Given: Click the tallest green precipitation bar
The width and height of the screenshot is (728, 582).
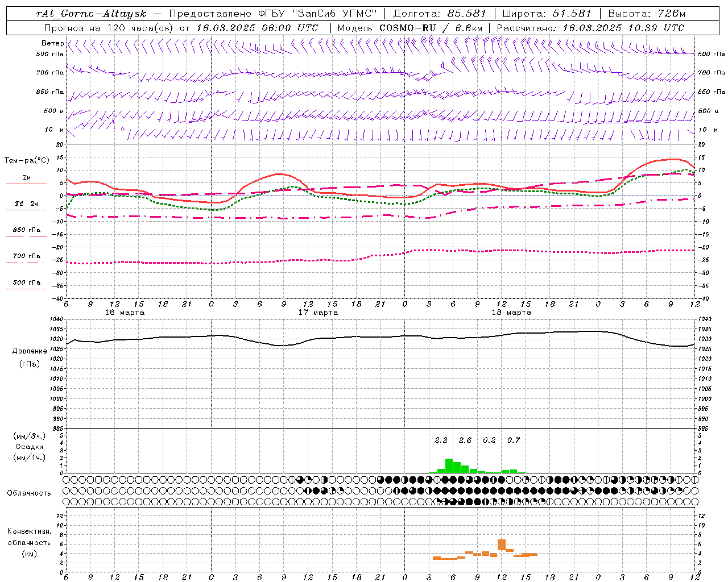Looking at the screenshot, I should 449,465.
